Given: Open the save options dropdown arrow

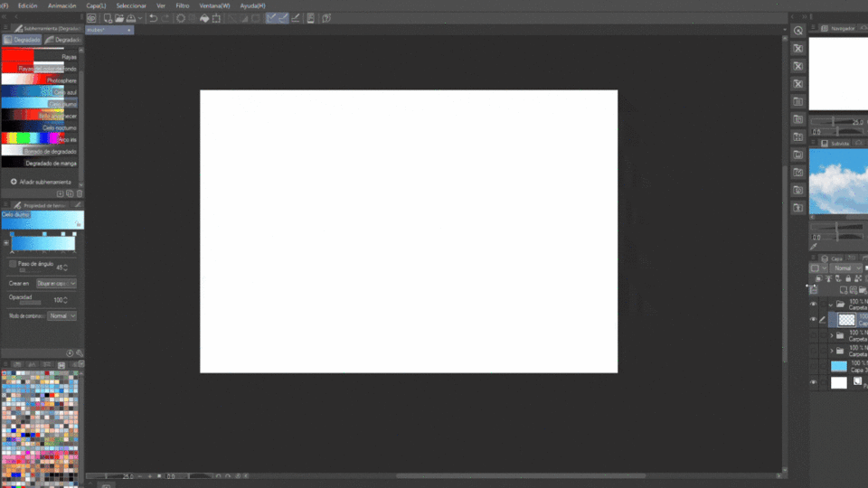Looking at the screenshot, I should point(140,18).
